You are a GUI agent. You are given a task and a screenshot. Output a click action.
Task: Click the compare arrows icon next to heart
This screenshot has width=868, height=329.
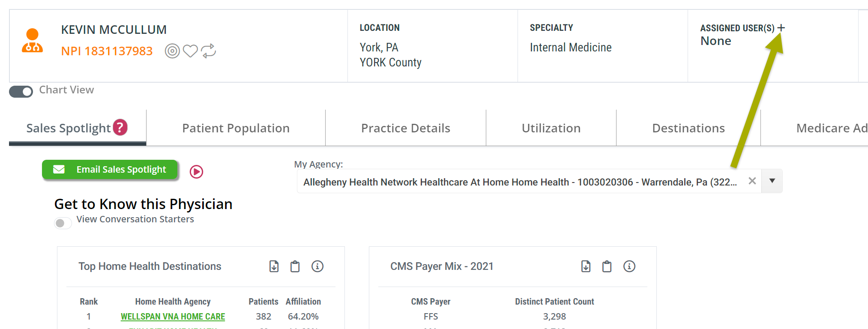click(209, 51)
